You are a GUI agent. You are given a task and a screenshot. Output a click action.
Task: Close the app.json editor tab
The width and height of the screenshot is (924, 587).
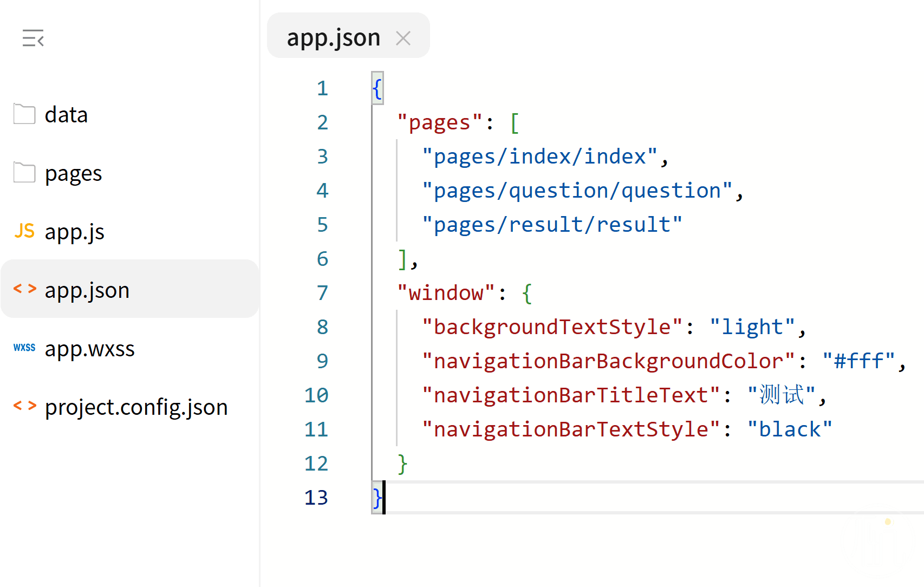(x=403, y=38)
